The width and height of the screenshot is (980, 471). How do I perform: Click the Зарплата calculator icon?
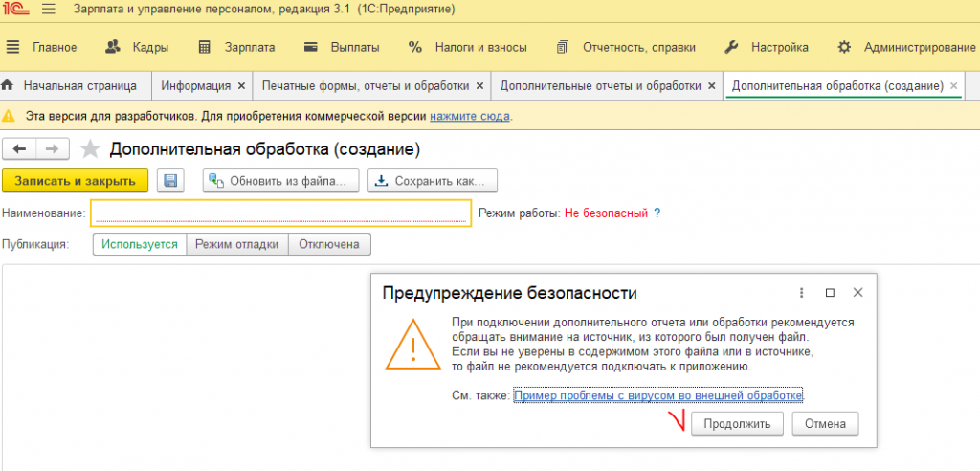click(x=205, y=48)
